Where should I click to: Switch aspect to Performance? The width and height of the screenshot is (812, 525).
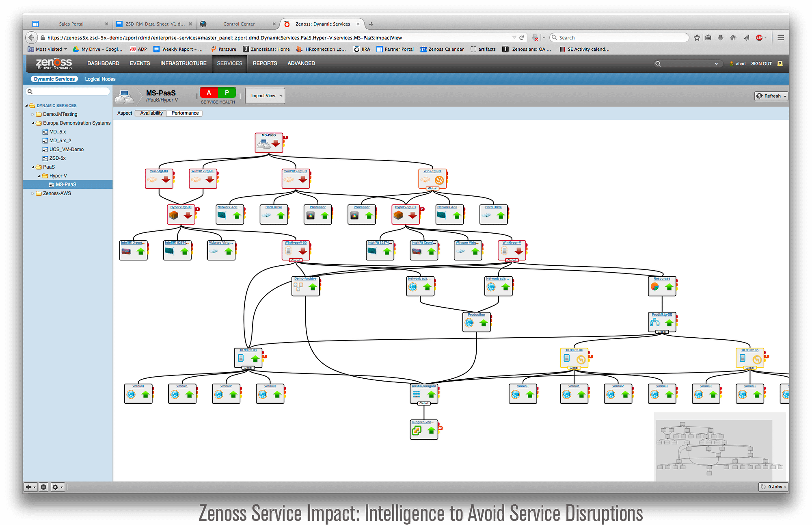[185, 113]
